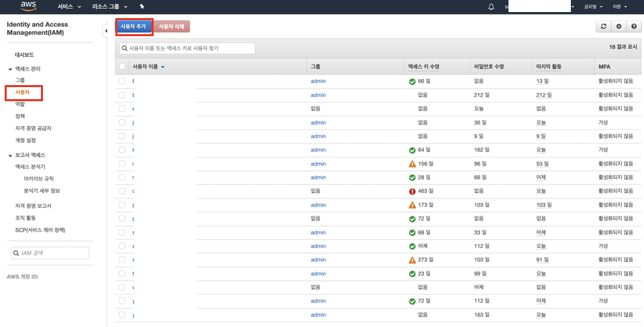
Task: Click the pin shortcut icon in top bar
Action: click(142, 7)
